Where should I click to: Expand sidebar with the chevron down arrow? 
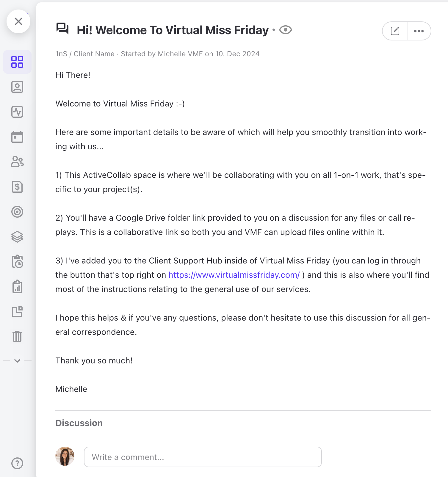[x=17, y=361]
